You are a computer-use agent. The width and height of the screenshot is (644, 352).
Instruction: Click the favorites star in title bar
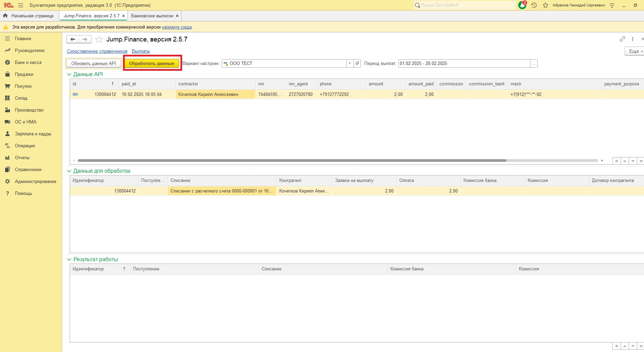(545, 5)
